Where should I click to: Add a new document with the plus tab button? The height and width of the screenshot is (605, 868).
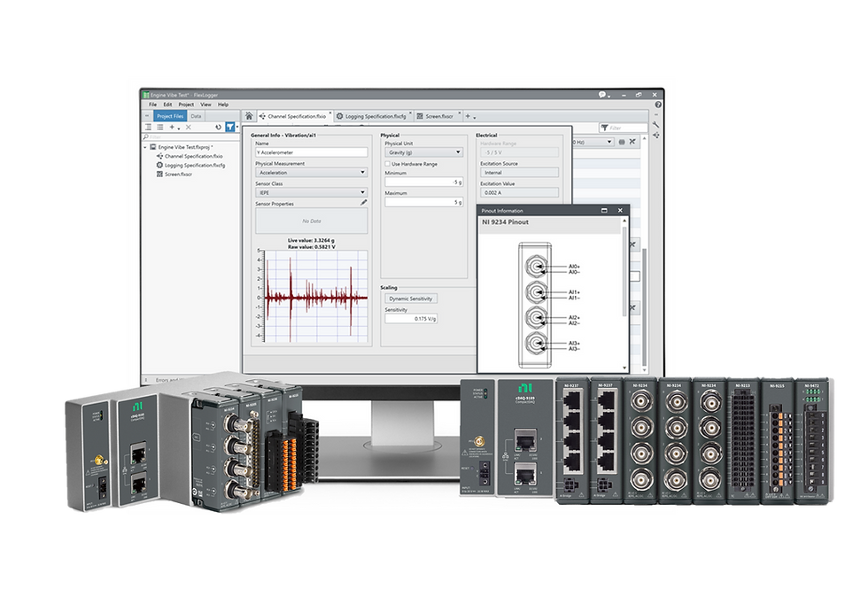pos(468,116)
